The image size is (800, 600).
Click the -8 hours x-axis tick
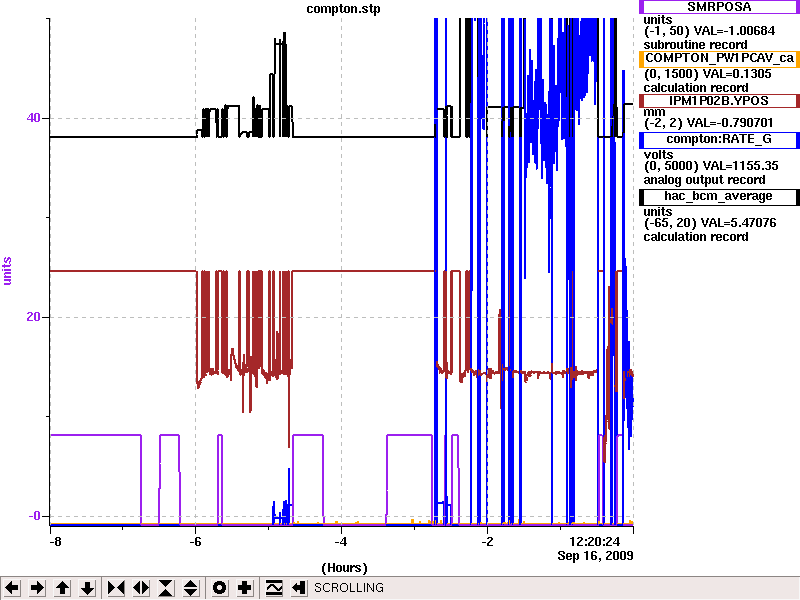pos(55,542)
